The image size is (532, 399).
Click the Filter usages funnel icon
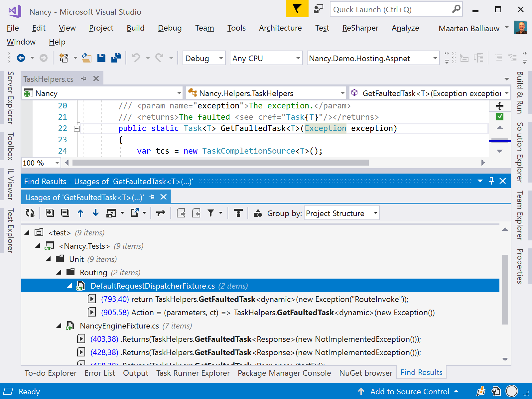[x=211, y=213]
